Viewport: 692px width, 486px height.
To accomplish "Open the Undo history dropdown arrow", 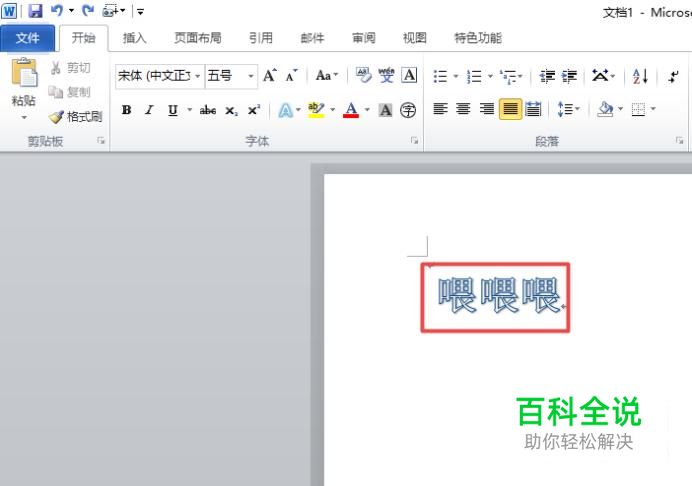I will 71,11.
